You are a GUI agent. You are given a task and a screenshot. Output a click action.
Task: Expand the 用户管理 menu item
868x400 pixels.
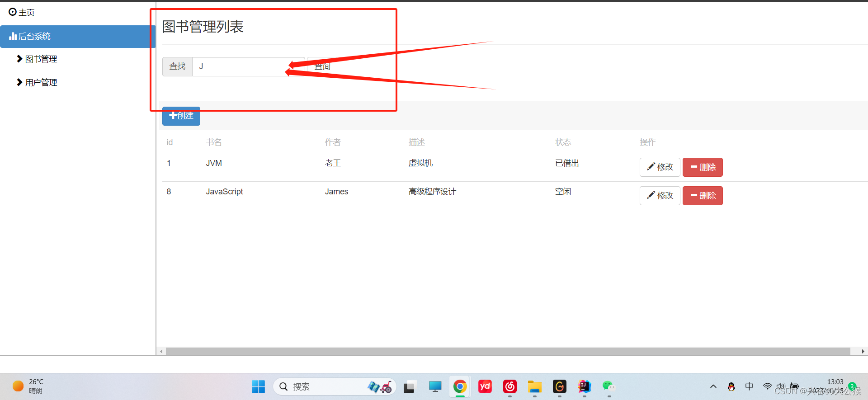37,82
